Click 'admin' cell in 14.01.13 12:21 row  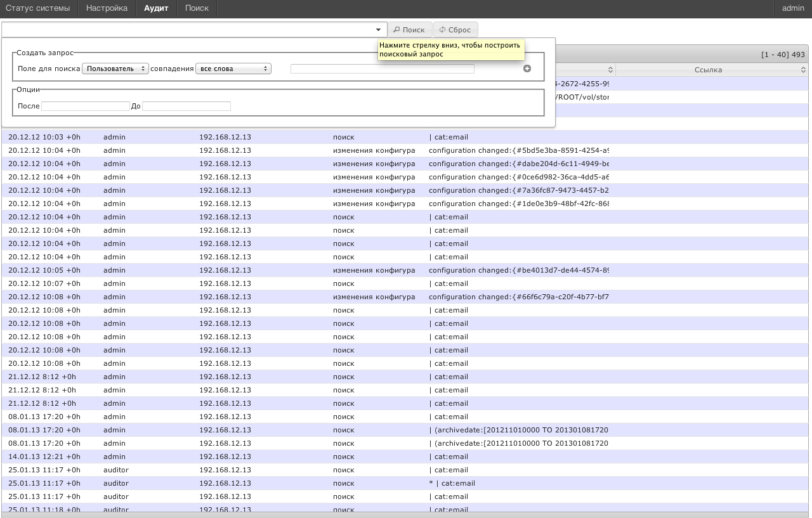114,456
